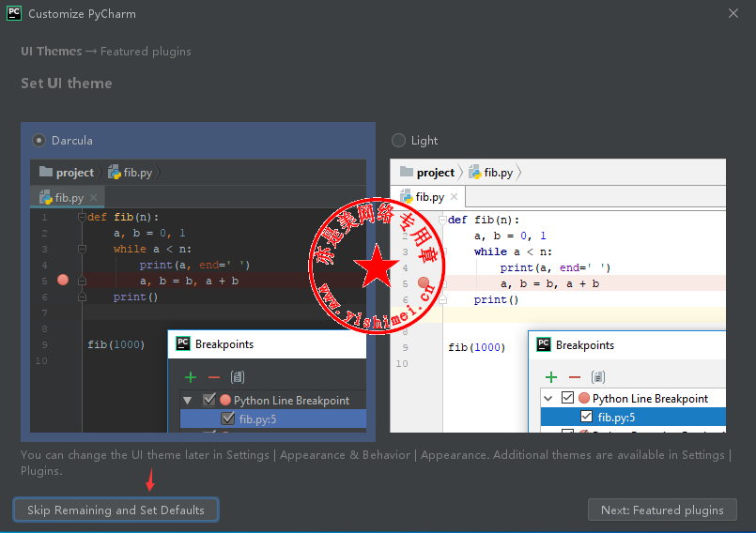Click Skip Remaining and Set Defaults
The width and height of the screenshot is (756, 533).
point(116,510)
